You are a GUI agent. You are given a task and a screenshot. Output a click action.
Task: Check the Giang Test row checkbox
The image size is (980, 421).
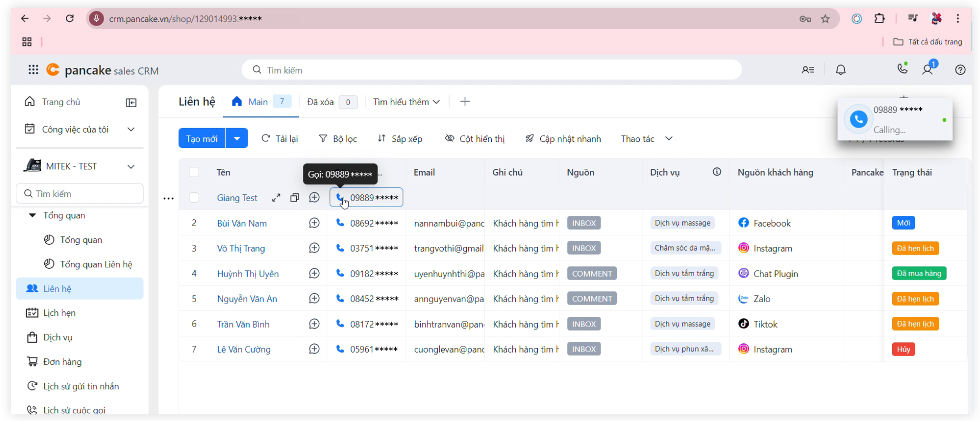[194, 198]
